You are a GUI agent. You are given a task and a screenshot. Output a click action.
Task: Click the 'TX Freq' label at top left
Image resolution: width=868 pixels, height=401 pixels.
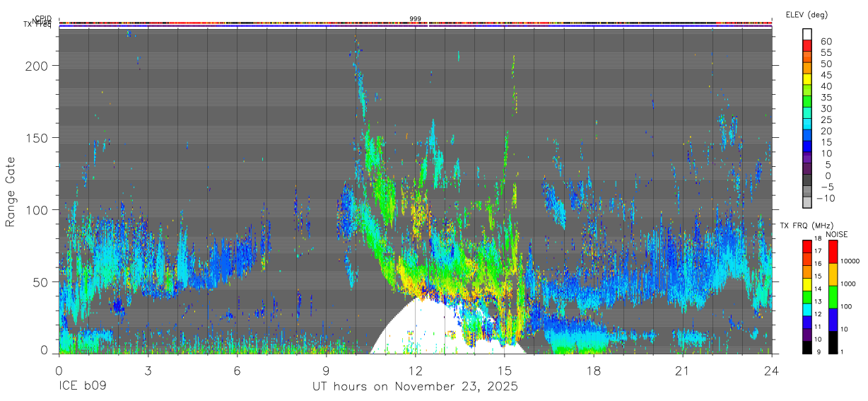pyautogui.click(x=37, y=25)
